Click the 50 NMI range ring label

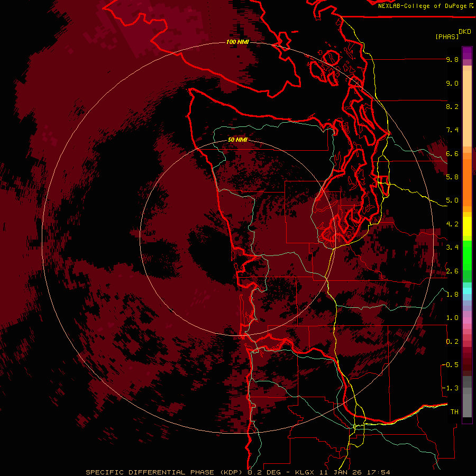pos(237,140)
